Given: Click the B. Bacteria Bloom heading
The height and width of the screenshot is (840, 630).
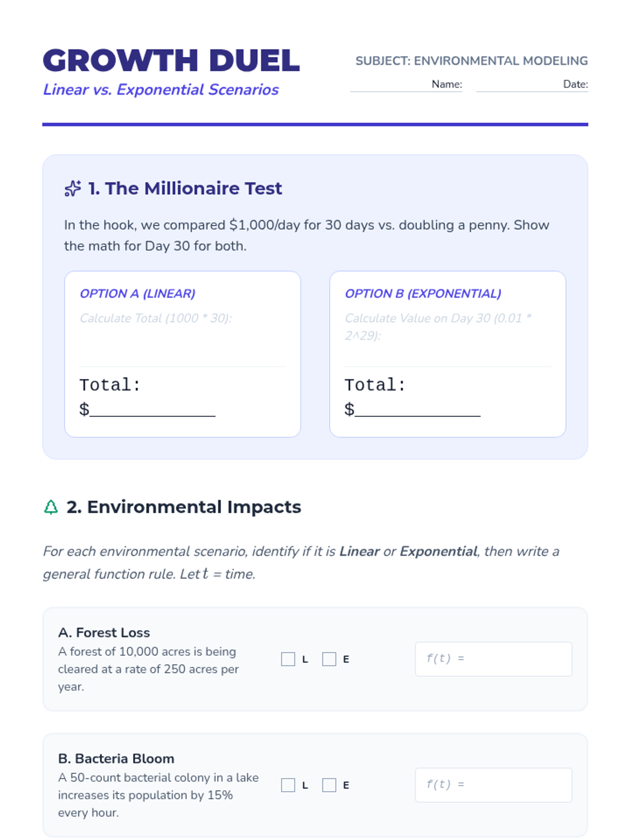Looking at the screenshot, I should tap(116, 759).
